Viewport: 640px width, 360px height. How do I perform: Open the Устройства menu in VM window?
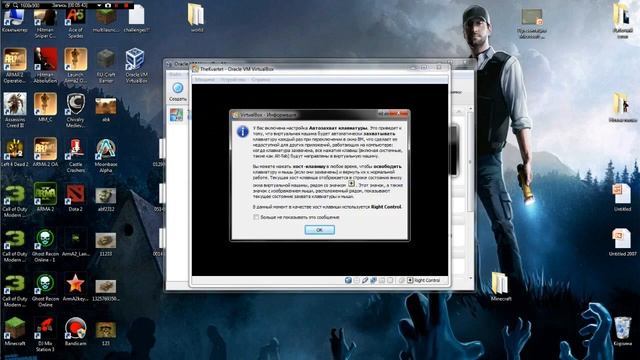coord(233,80)
